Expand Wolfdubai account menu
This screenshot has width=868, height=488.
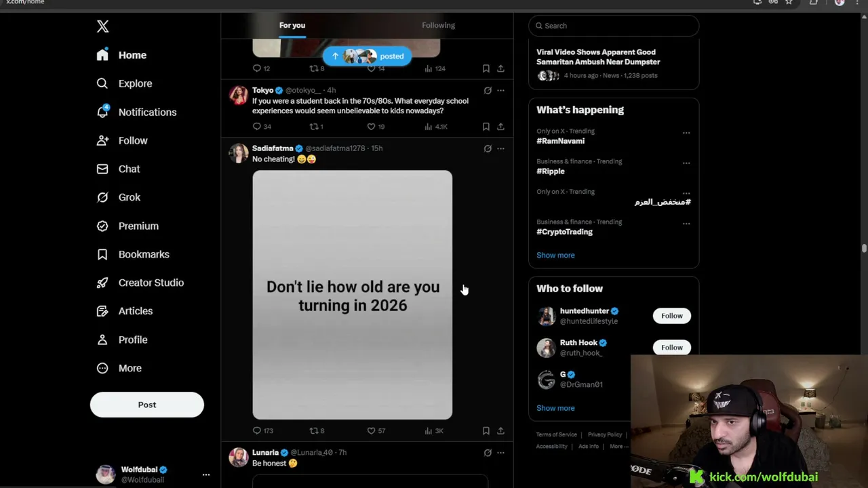click(206, 474)
